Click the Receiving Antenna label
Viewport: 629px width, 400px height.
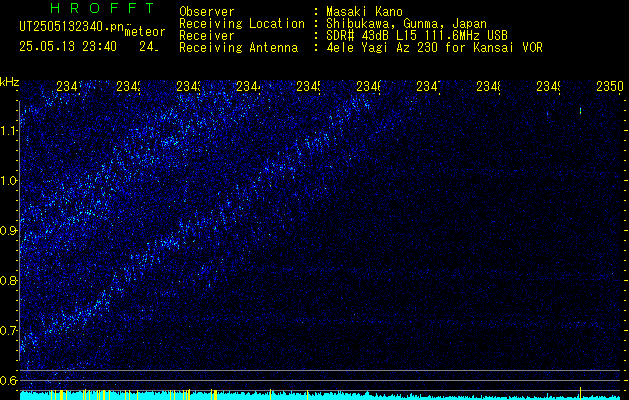pos(238,48)
